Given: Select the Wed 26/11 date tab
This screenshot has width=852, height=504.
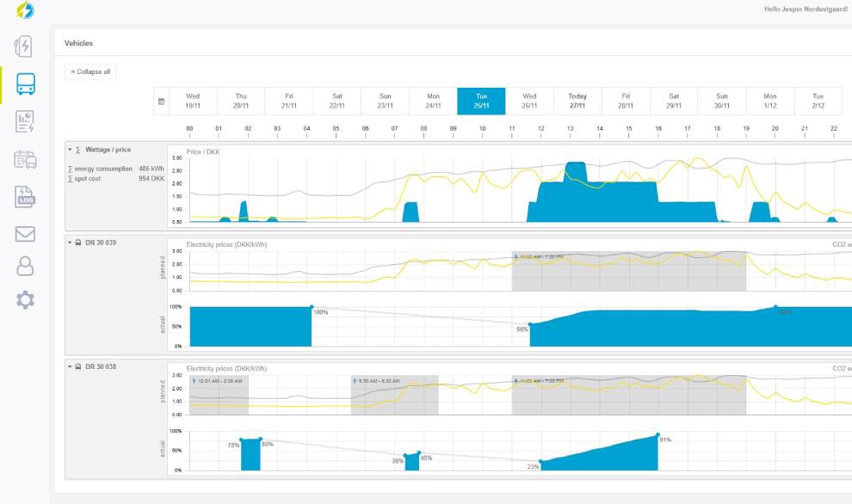Looking at the screenshot, I should (529, 101).
